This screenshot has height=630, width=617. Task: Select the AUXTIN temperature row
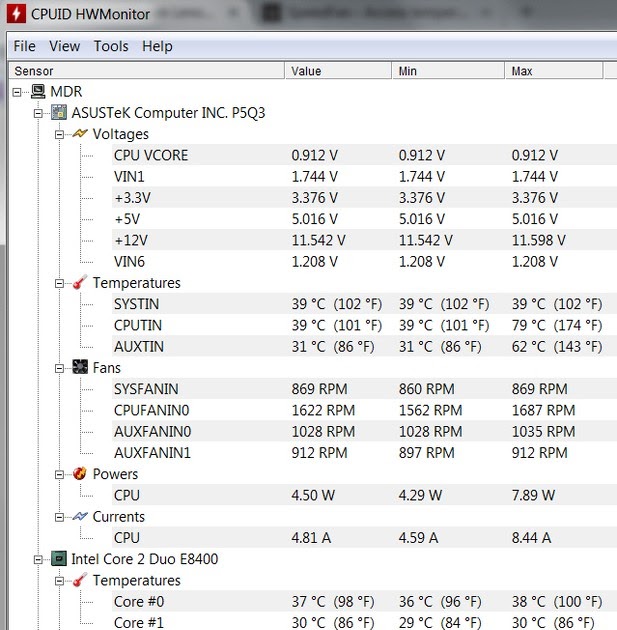click(364, 346)
